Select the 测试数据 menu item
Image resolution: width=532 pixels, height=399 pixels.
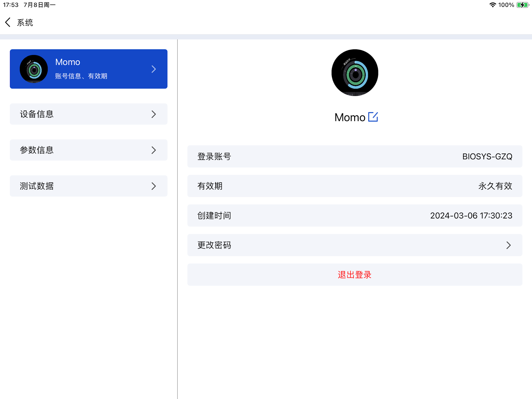[x=89, y=186]
